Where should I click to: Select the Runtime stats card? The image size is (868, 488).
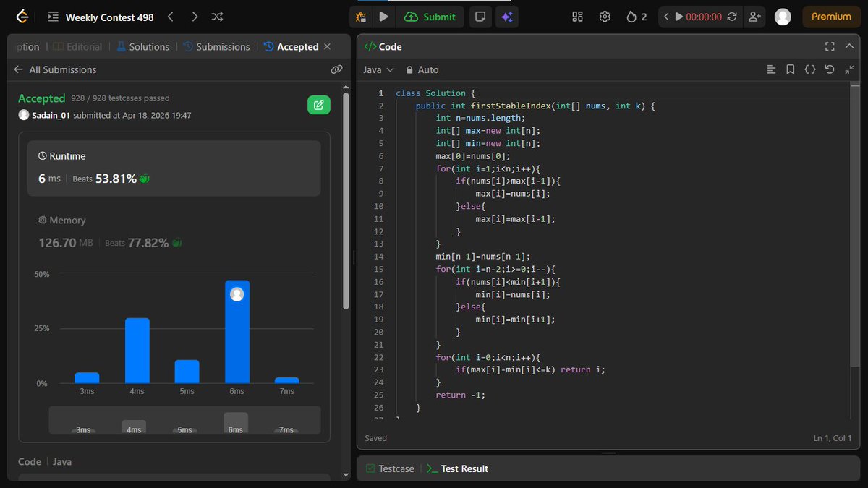click(x=174, y=168)
